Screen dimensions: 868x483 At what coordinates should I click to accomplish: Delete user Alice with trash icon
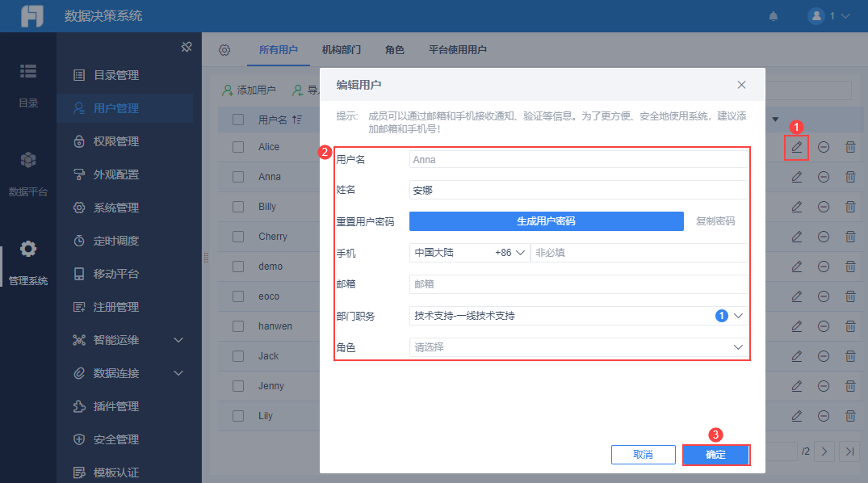850,147
